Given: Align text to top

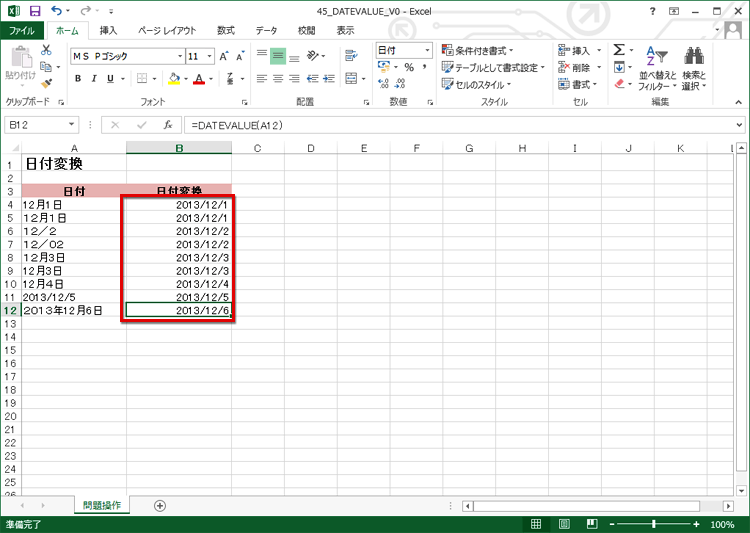Looking at the screenshot, I should coord(262,56).
